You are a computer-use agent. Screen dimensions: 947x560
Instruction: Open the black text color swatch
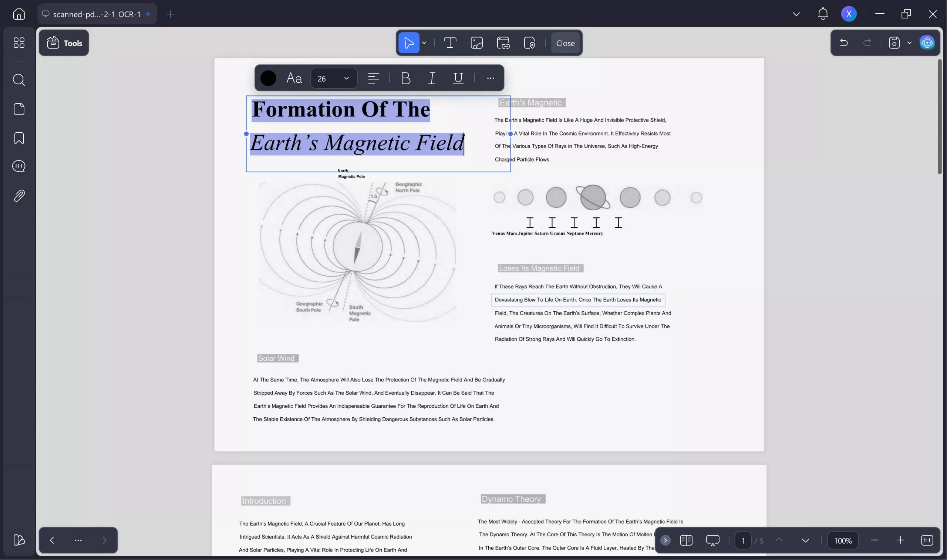click(x=268, y=78)
